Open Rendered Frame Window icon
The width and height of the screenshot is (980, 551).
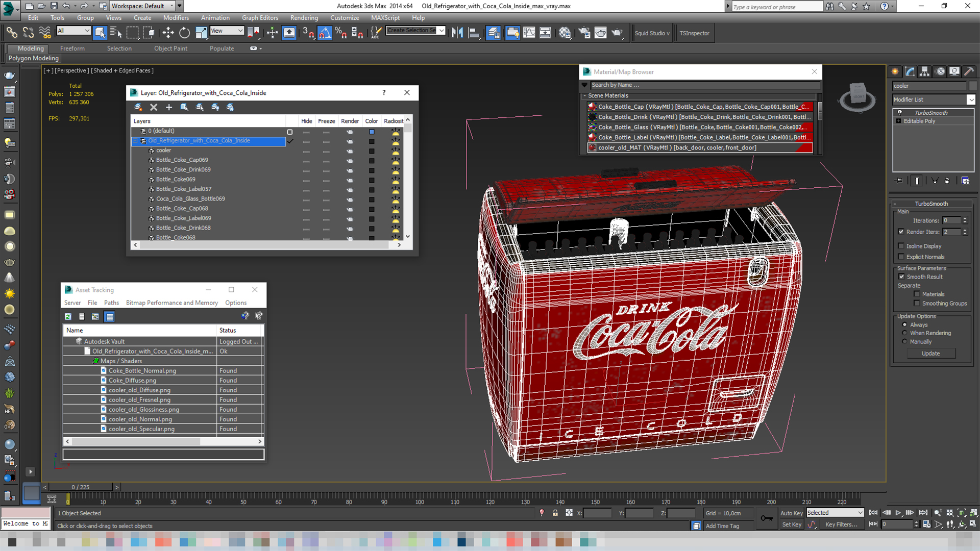click(600, 33)
